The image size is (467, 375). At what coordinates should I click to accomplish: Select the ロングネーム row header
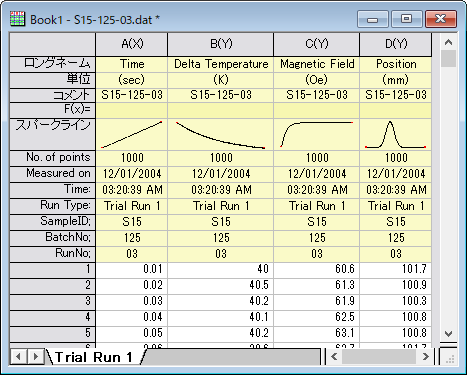pos(53,64)
